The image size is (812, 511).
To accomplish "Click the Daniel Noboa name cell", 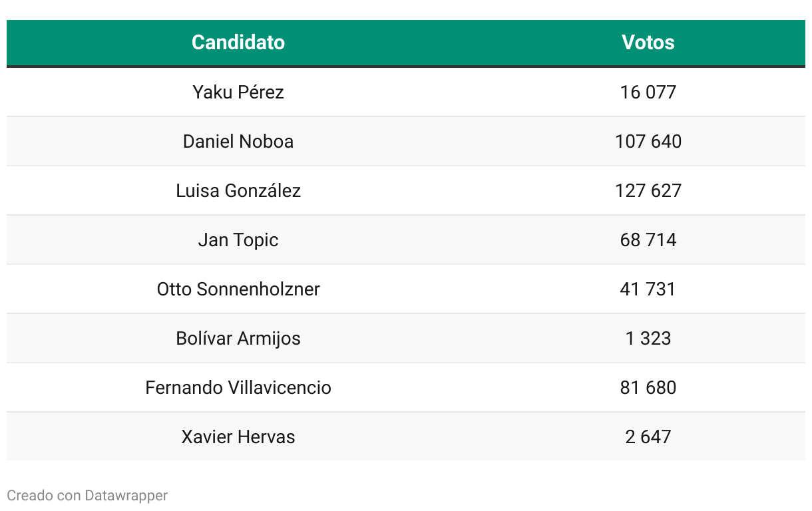I will click(238, 141).
